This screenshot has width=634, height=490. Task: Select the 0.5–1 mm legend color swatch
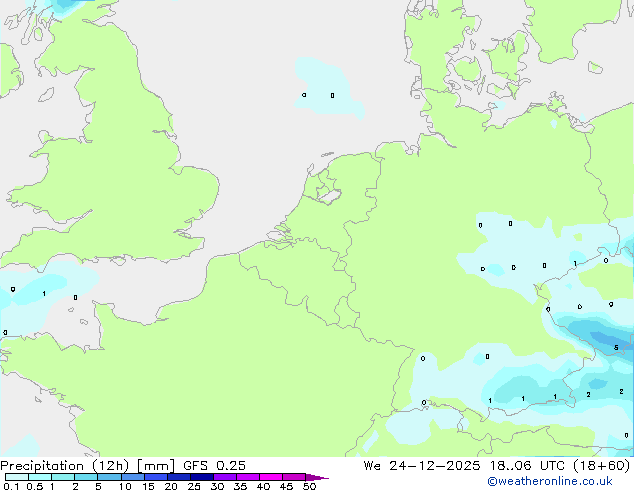(40, 477)
